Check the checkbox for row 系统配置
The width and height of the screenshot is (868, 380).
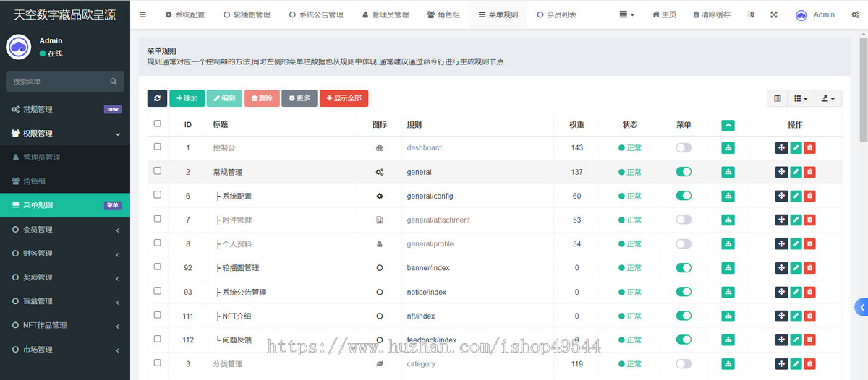[x=158, y=195]
